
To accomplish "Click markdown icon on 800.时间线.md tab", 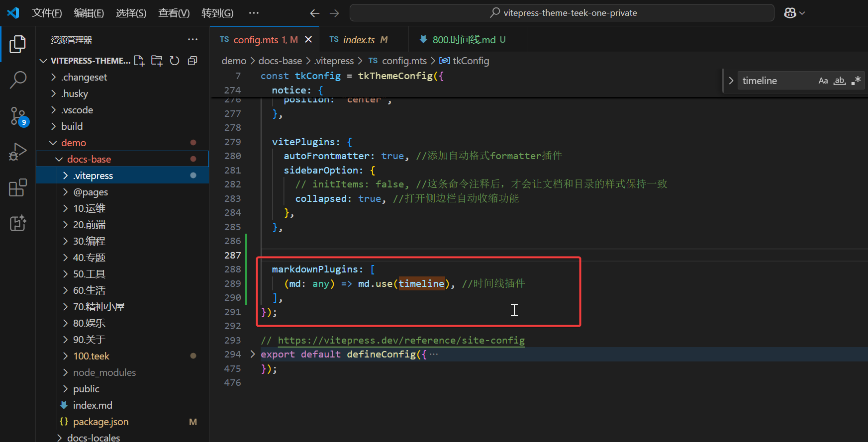I will click(x=423, y=39).
